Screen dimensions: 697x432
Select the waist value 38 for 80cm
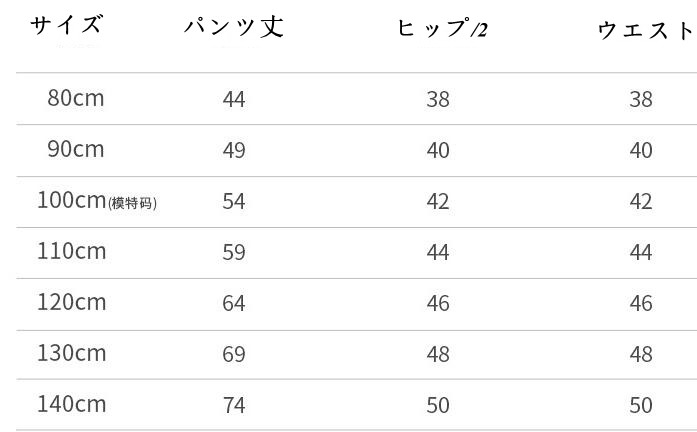641,99
